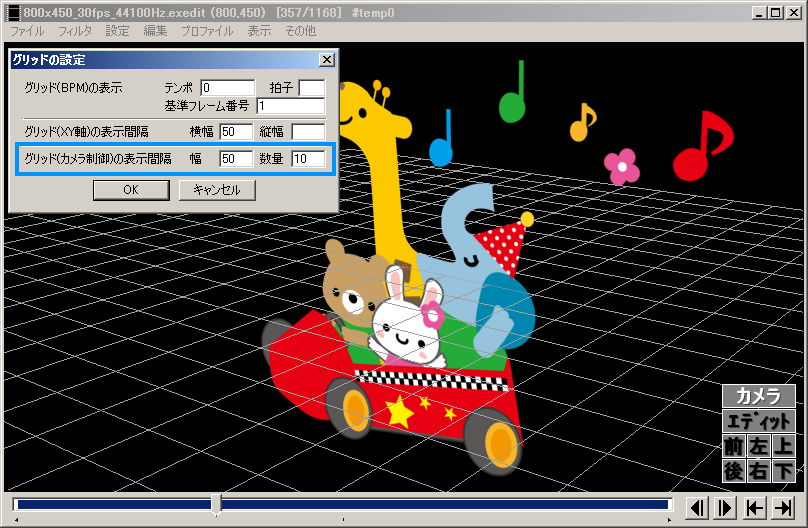
Task: Click the pink flower in the sky
Action: pos(622,166)
